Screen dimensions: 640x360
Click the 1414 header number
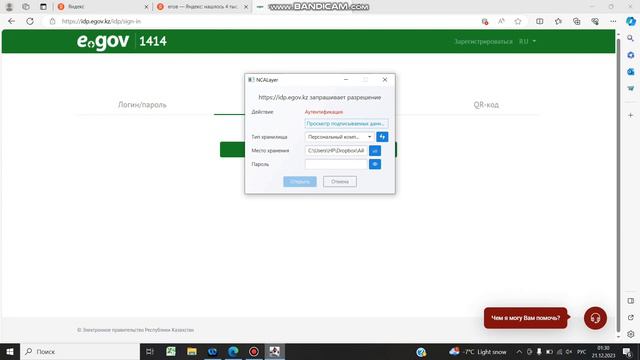153,41
